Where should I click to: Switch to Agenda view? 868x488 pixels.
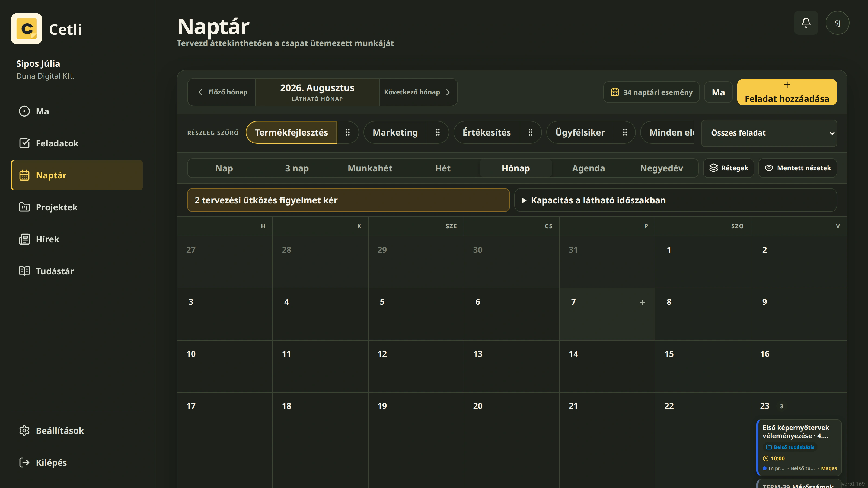pyautogui.click(x=589, y=168)
